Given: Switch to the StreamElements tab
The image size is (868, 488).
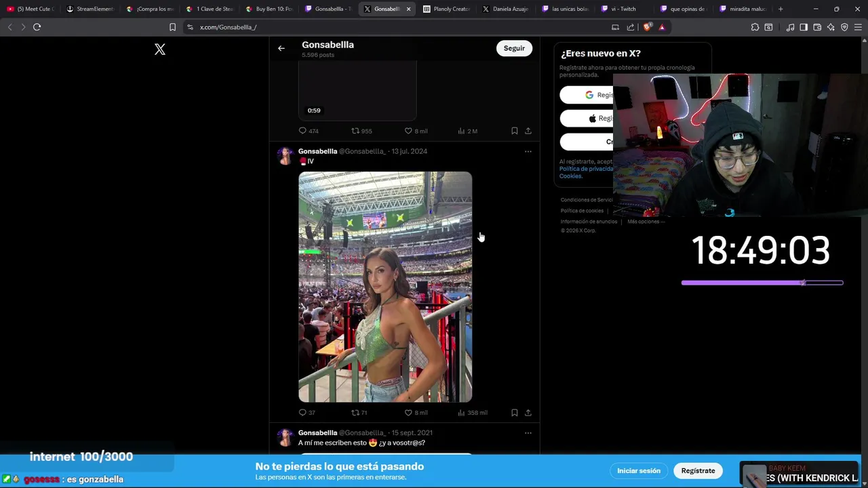Looking at the screenshot, I should [x=90, y=9].
